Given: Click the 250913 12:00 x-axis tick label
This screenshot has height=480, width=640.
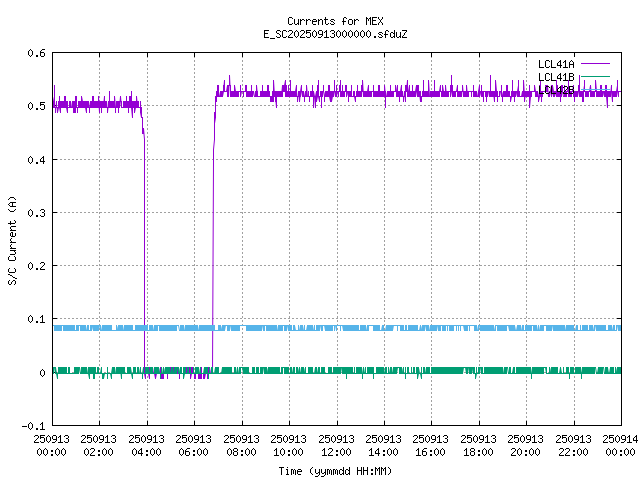Looking at the screenshot, I should (x=336, y=444).
